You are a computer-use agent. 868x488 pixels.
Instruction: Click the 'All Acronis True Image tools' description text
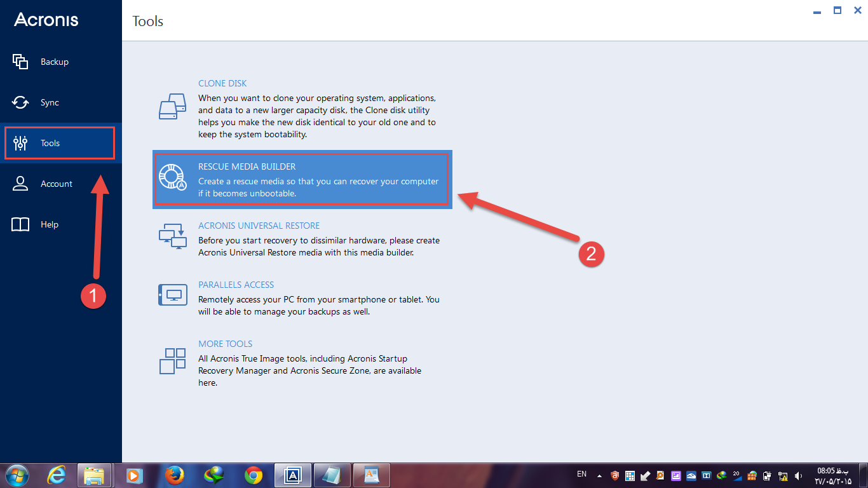tap(309, 371)
